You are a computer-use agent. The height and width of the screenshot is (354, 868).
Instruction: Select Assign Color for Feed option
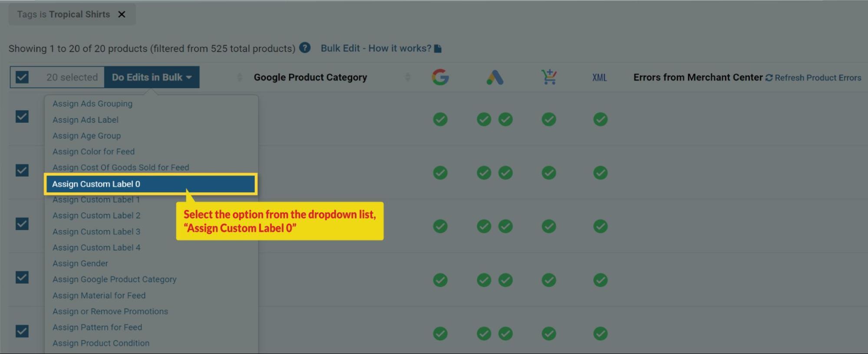[x=93, y=151]
